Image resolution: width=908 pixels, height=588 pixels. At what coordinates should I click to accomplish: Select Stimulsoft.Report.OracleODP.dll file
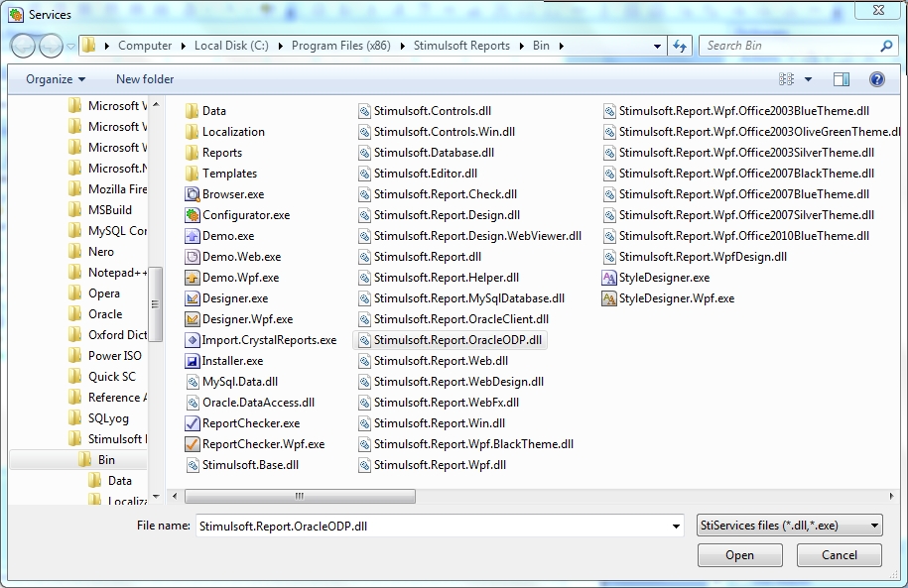(450, 340)
